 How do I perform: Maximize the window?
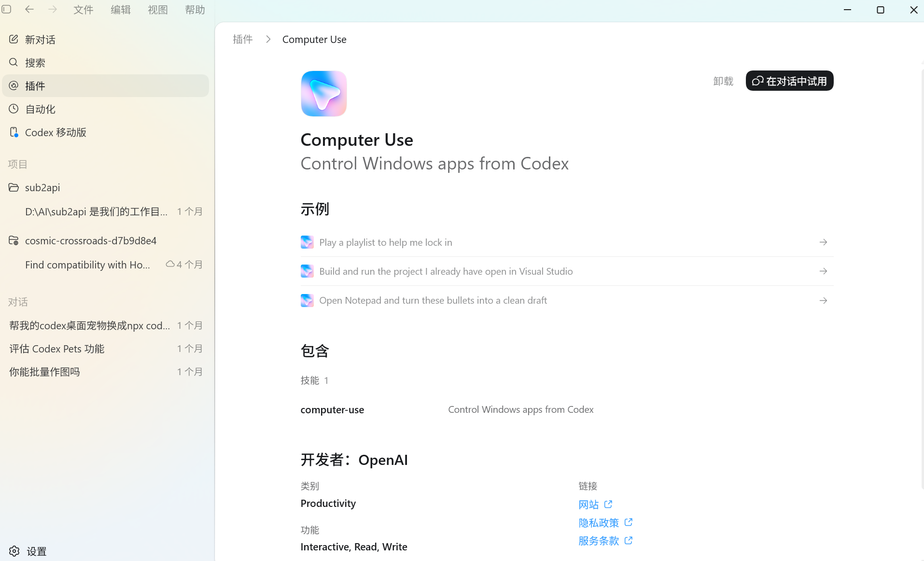pos(880,10)
